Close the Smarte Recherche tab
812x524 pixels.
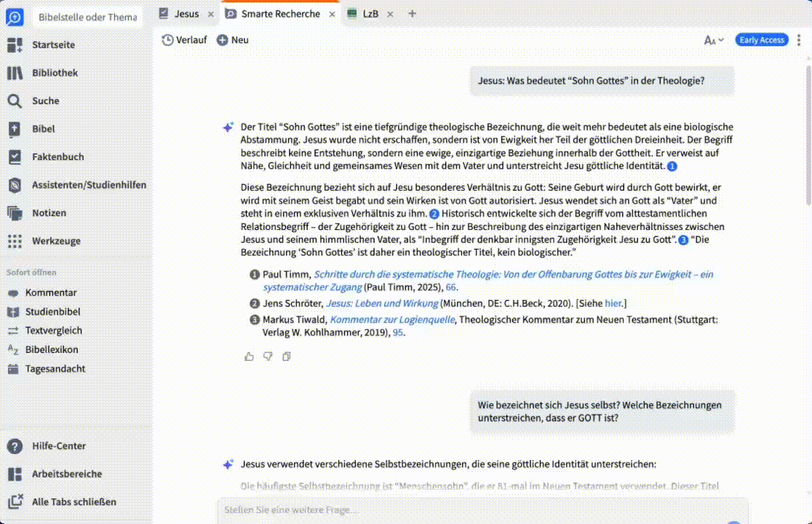(331, 14)
